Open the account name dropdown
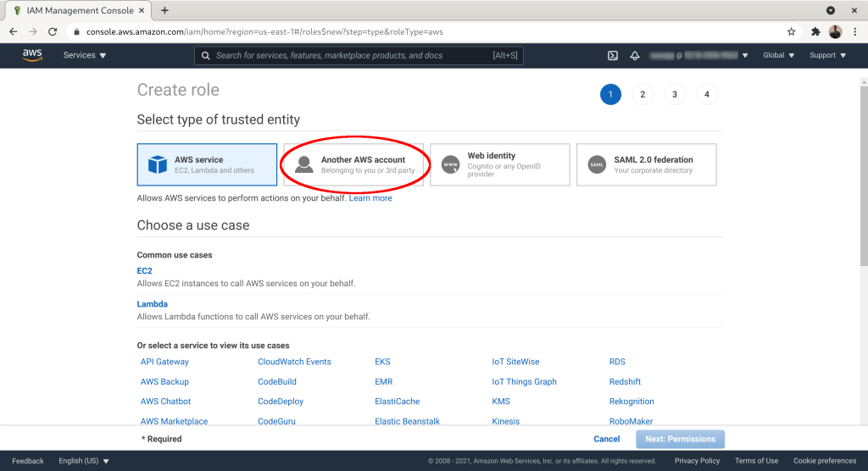The height and width of the screenshot is (471, 868). pyautogui.click(x=698, y=55)
